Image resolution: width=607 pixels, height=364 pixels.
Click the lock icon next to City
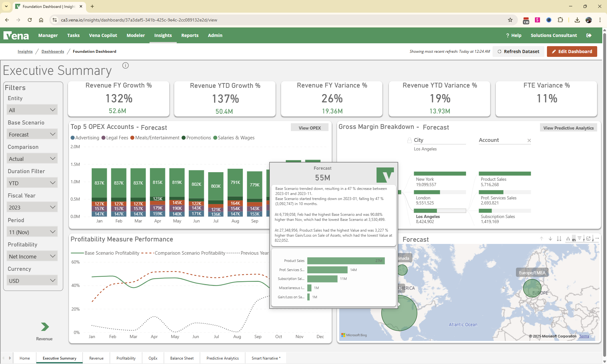coord(409,140)
